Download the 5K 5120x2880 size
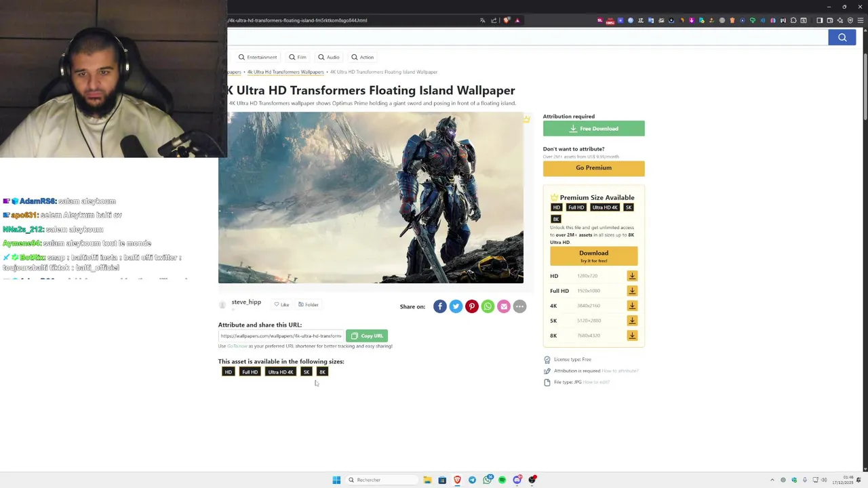The height and width of the screenshot is (488, 868). tap(632, 321)
